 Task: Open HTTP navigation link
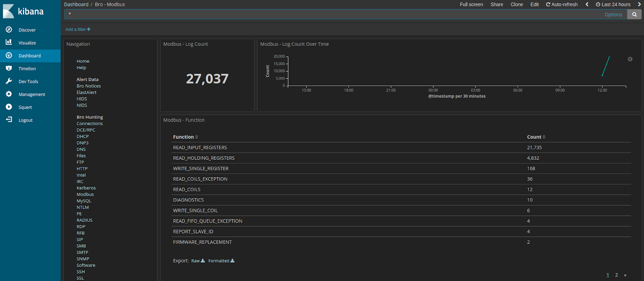click(x=82, y=169)
